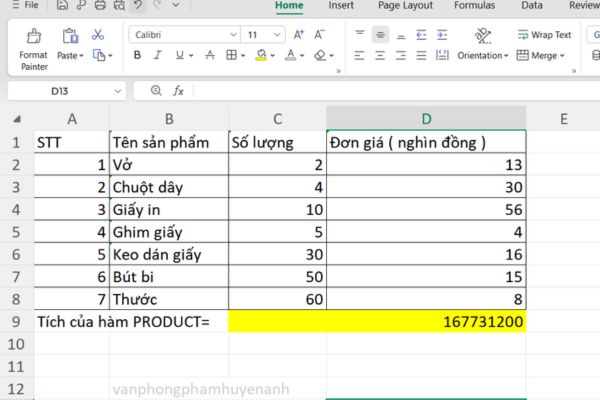Open the Underline style dropdown arrow
This screenshot has width=600, height=400.
pyautogui.click(x=191, y=56)
